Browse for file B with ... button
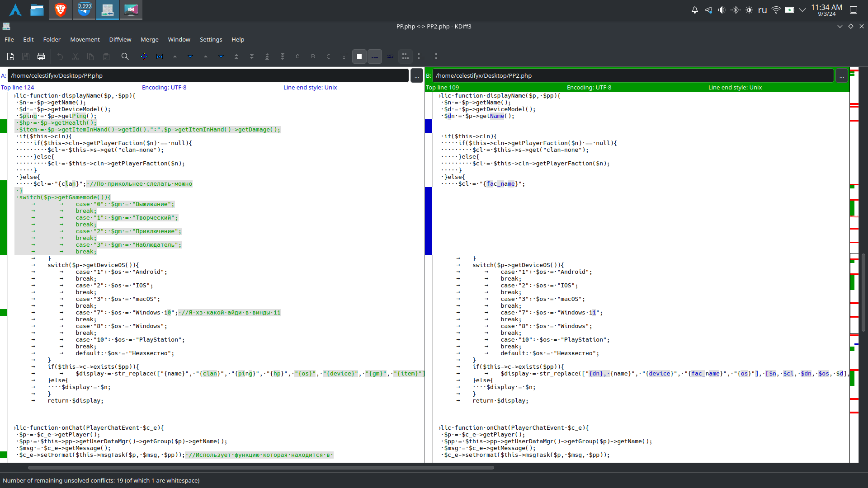 click(841, 76)
